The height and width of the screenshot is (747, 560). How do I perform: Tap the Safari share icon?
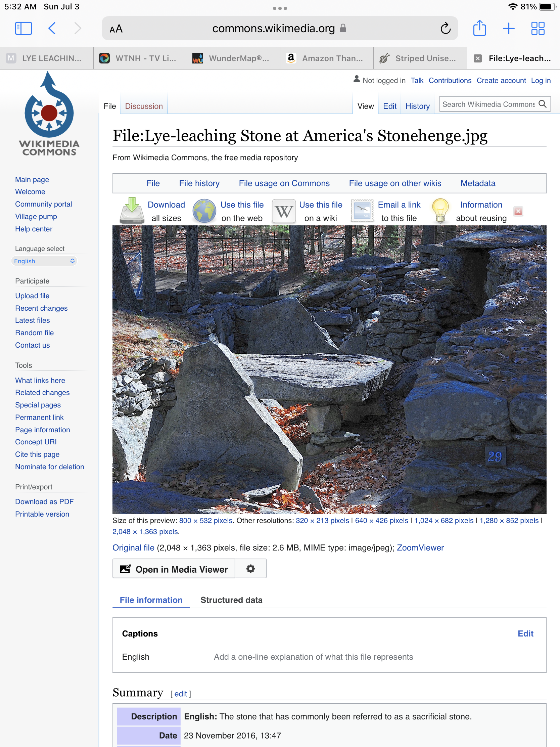[x=479, y=28]
